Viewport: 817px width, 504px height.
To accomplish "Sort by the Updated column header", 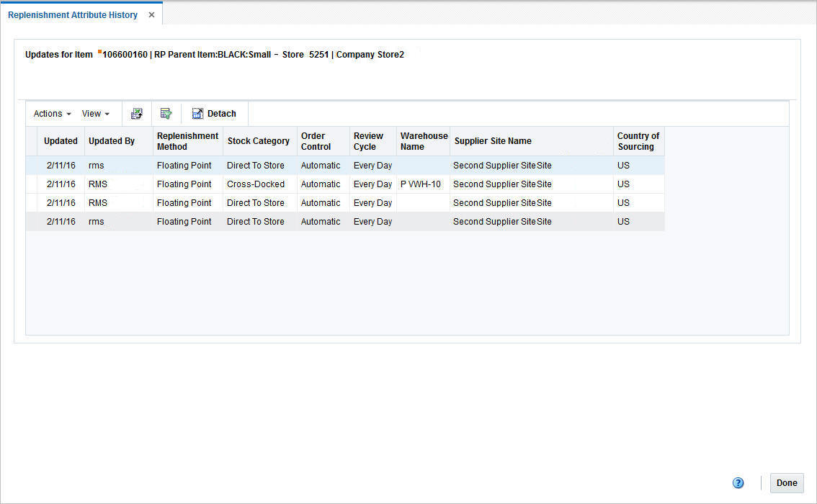I will (61, 141).
